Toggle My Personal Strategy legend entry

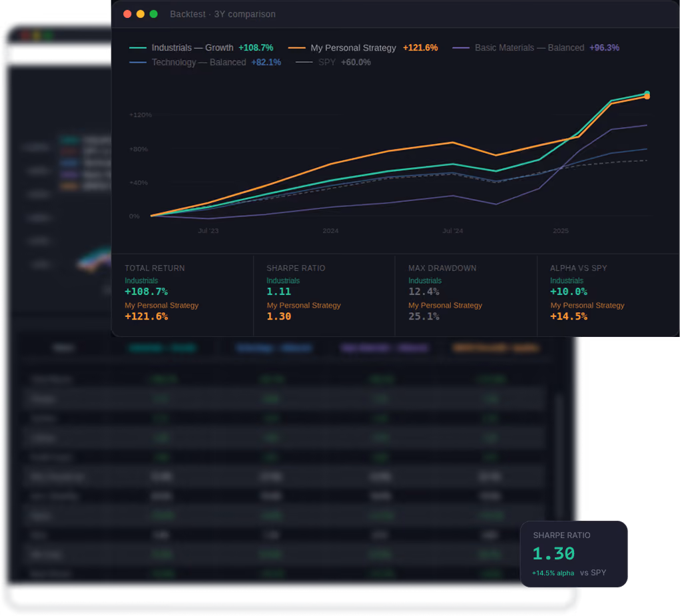pyautogui.click(x=362, y=48)
